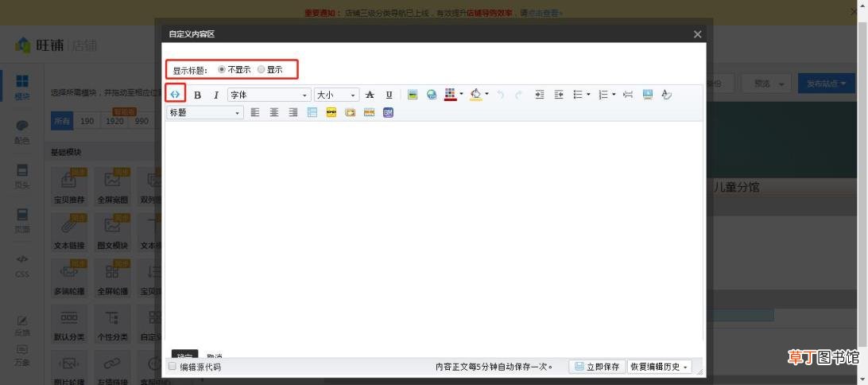868x385 pixels.
Task: Undo last edit
Action: [501, 95]
